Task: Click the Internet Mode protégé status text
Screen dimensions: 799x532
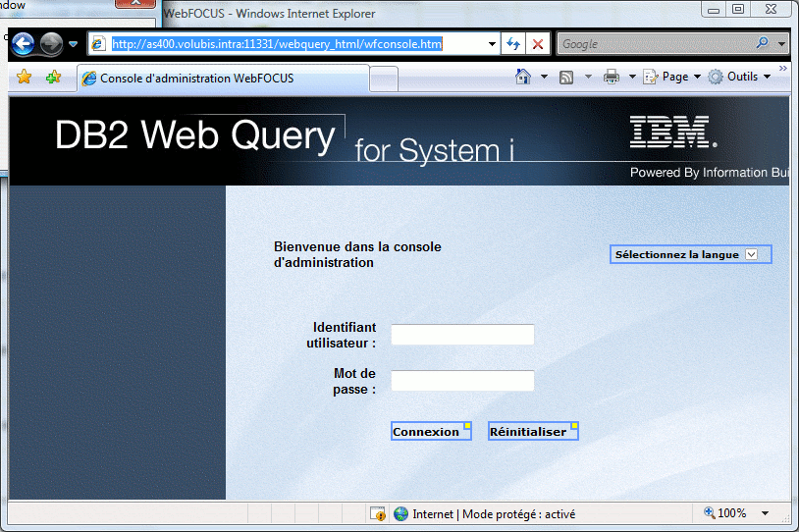Action: (x=494, y=514)
